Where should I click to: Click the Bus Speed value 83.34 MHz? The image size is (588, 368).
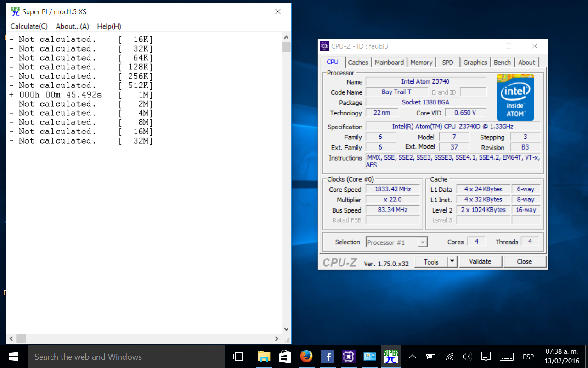point(393,210)
